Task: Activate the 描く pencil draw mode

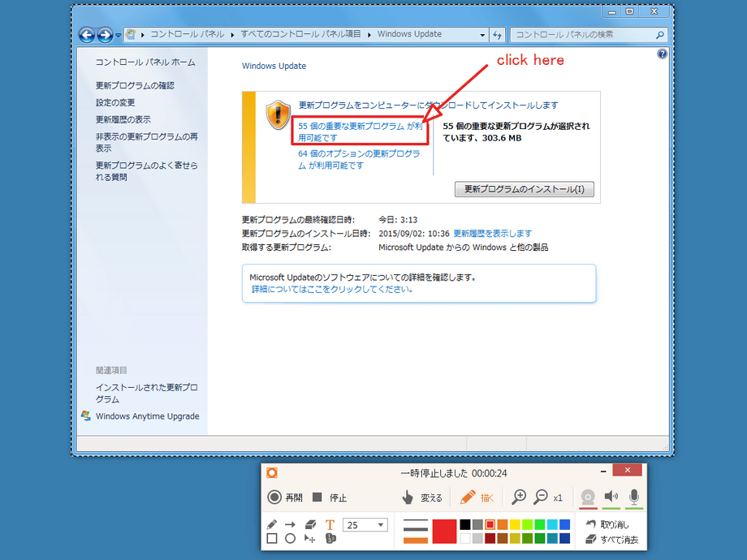Action: point(477,498)
